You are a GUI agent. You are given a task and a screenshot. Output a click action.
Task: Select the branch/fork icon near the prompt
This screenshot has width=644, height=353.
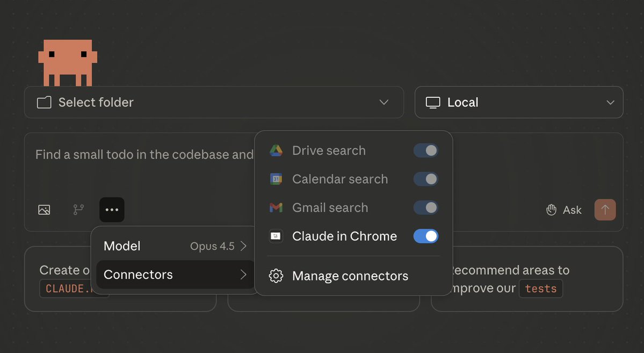pos(78,210)
